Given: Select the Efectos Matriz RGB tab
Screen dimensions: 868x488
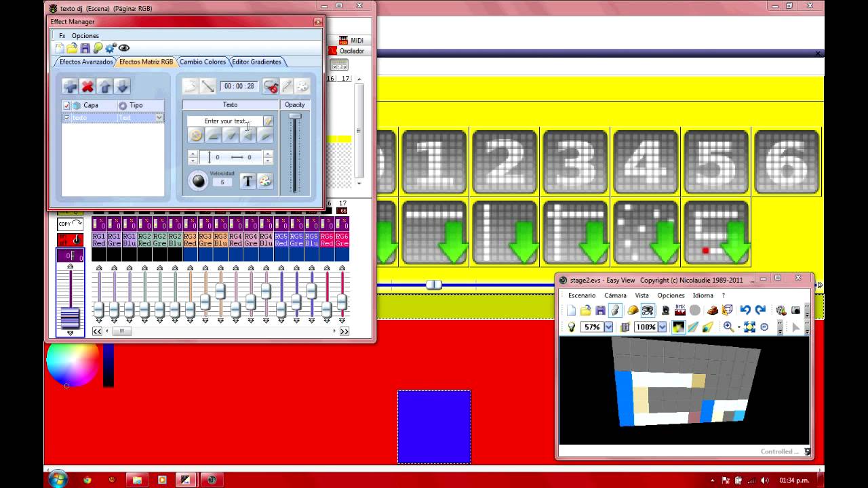Looking at the screenshot, I should (146, 62).
